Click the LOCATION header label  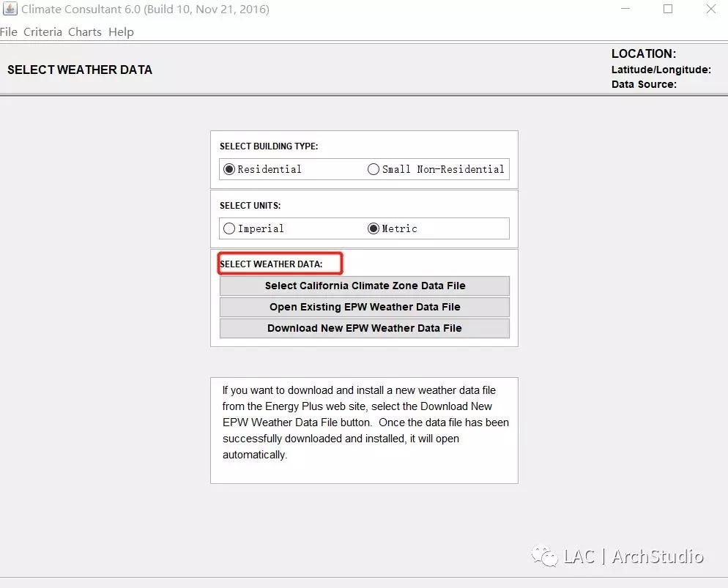(x=644, y=54)
